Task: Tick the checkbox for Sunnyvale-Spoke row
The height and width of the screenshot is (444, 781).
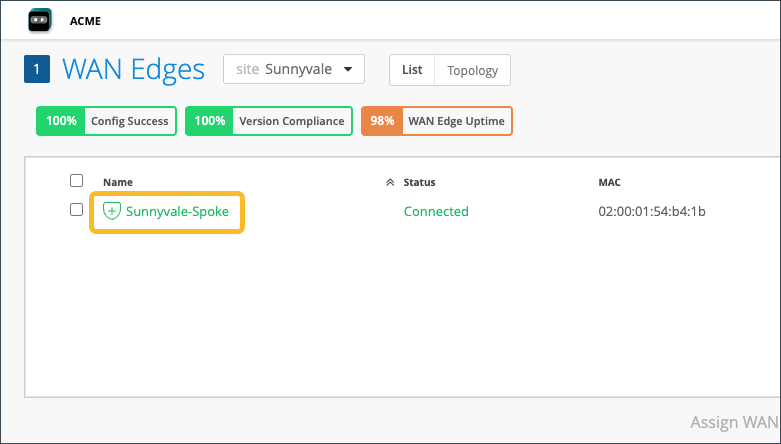Action: click(76, 210)
